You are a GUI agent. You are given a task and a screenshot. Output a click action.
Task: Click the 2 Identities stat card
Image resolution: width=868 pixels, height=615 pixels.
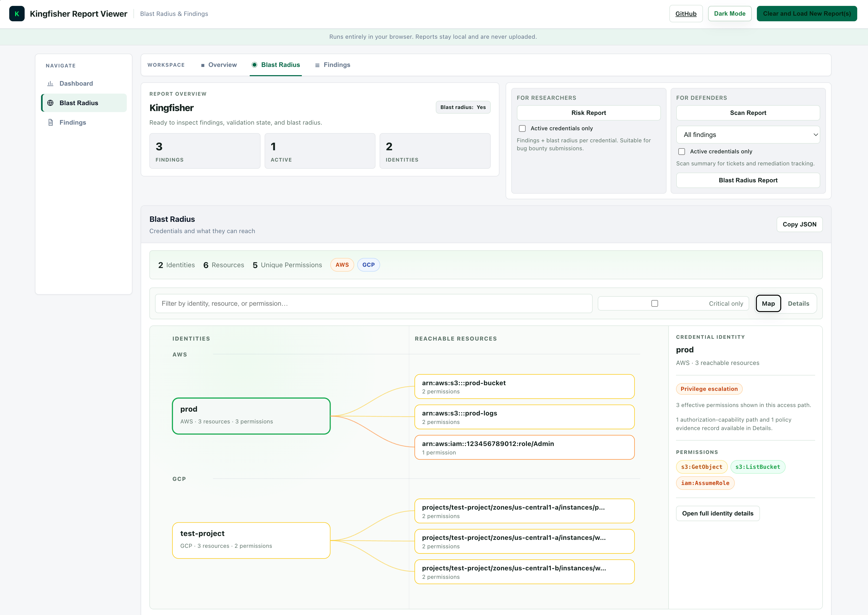tap(435, 151)
